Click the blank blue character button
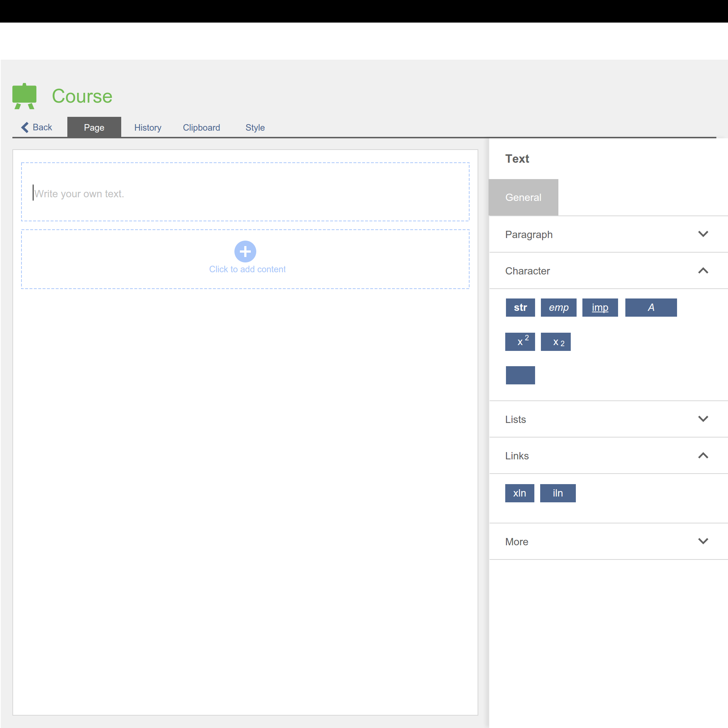Viewport: 728px width, 728px height. pyautogui.click(x=520, y=375)
